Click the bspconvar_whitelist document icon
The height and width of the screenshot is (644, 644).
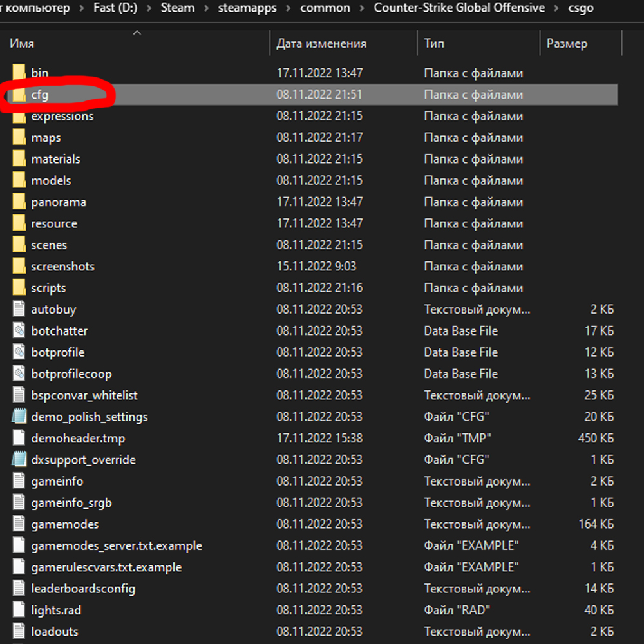(19, 395)
